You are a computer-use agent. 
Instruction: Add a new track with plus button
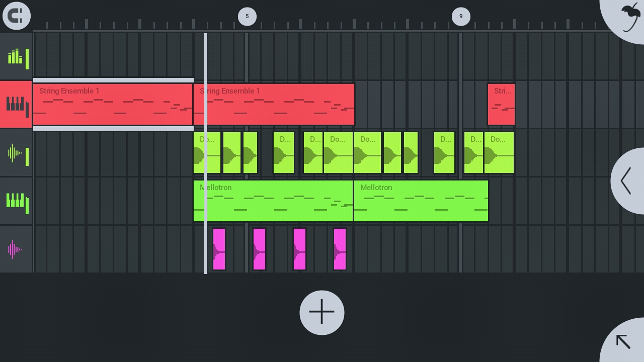[x=321, y=313]
